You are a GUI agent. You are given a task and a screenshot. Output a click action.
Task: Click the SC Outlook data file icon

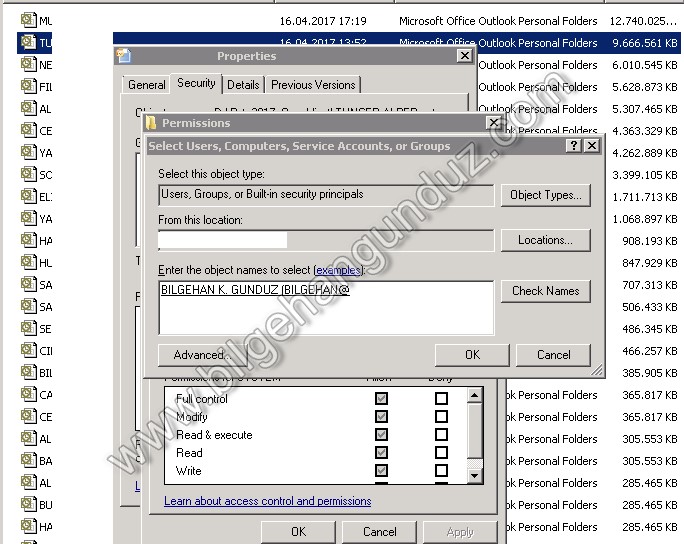[x=28, y=174]
